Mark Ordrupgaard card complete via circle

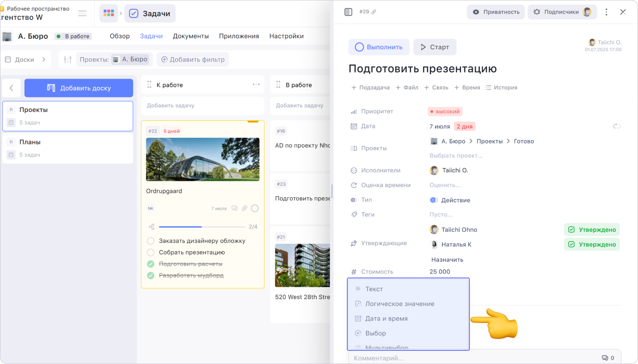pos(255,208)
